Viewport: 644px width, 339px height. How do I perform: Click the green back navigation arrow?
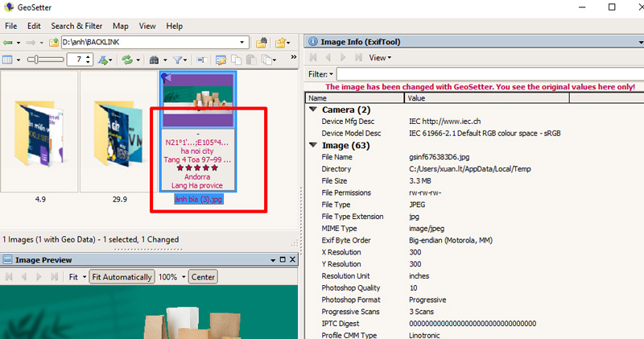pyautogui.click(x=8, y=42)
